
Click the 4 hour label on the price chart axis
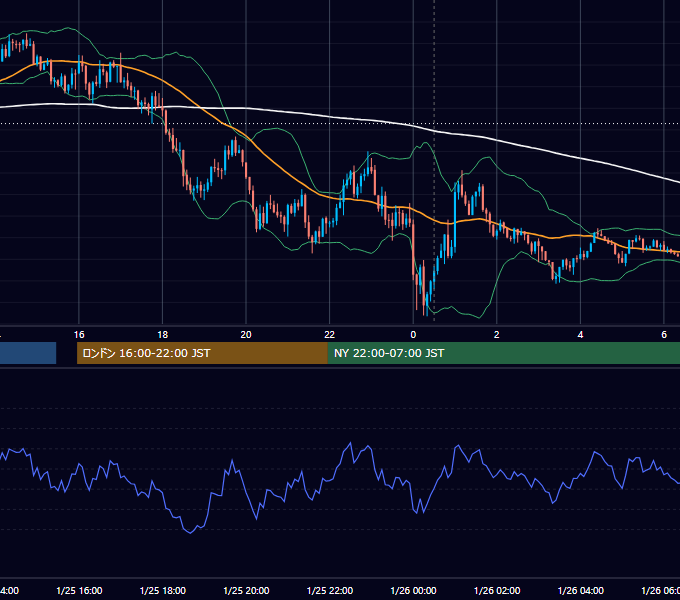click(580, 335)
